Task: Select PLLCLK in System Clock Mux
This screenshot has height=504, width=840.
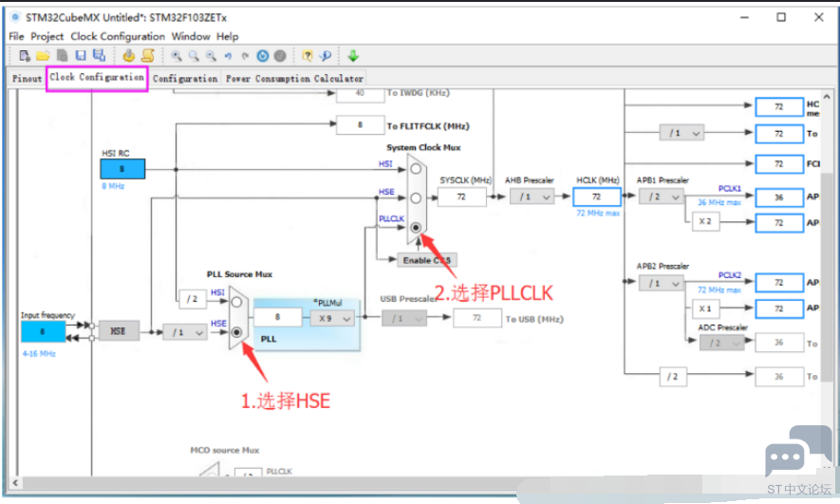Action: pos(416,228)
